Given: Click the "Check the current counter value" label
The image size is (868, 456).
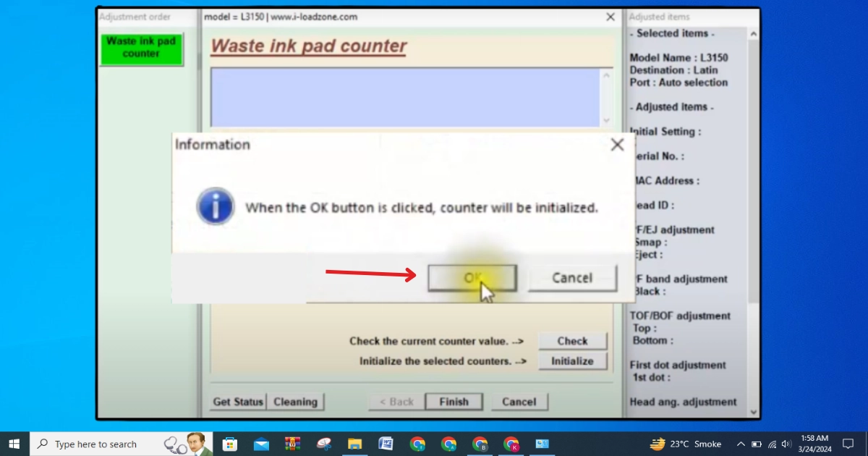Looking at the screenshot, I should (x=436, y=341).
